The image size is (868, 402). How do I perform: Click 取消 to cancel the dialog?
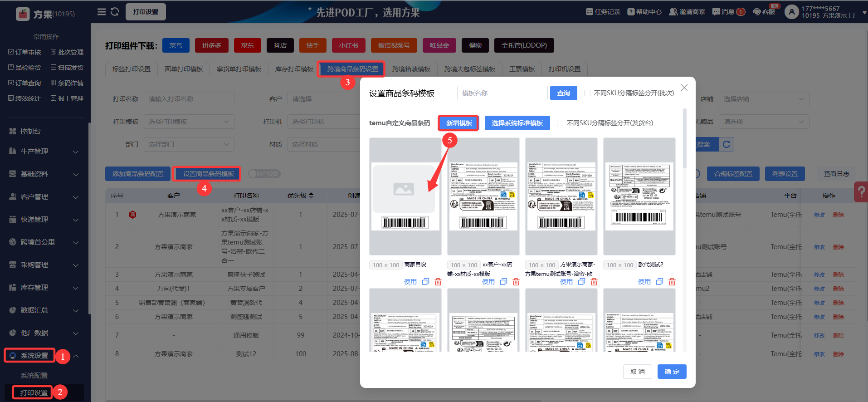(638, 372)
